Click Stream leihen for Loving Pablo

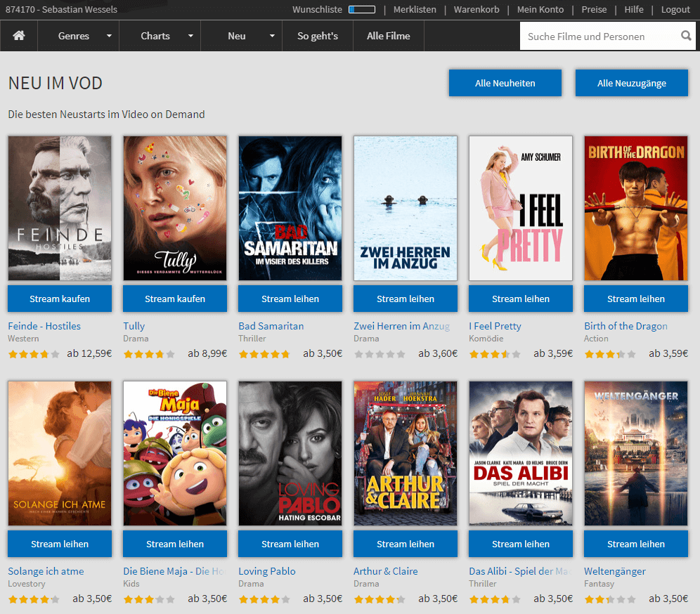click(x=290, y=544)
